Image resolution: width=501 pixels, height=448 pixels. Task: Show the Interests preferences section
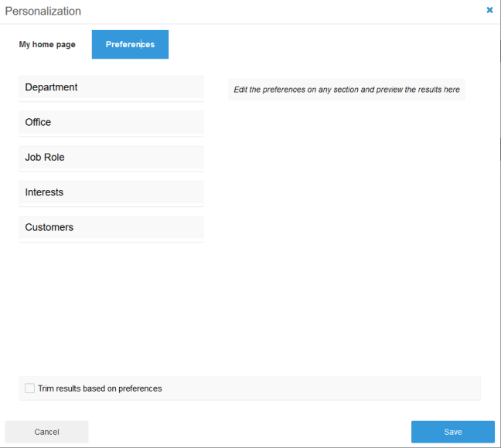pos(111,192)
